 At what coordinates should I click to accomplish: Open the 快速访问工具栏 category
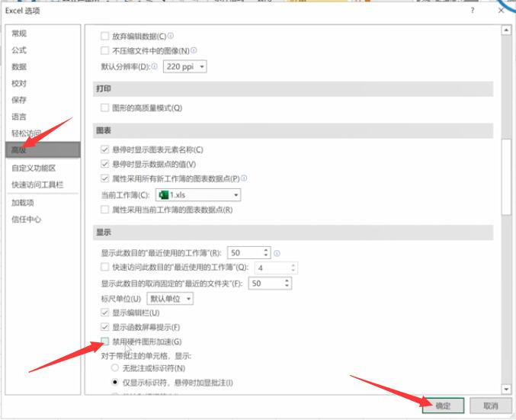[37, 184]
